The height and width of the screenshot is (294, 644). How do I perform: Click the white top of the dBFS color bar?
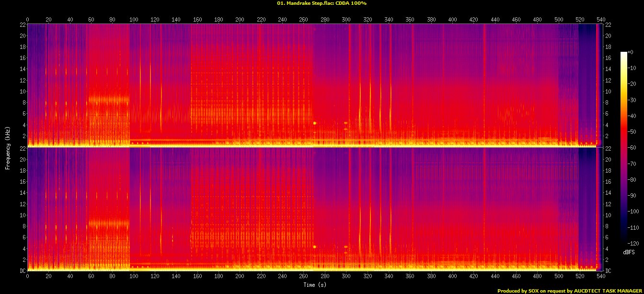click(623, 53)
